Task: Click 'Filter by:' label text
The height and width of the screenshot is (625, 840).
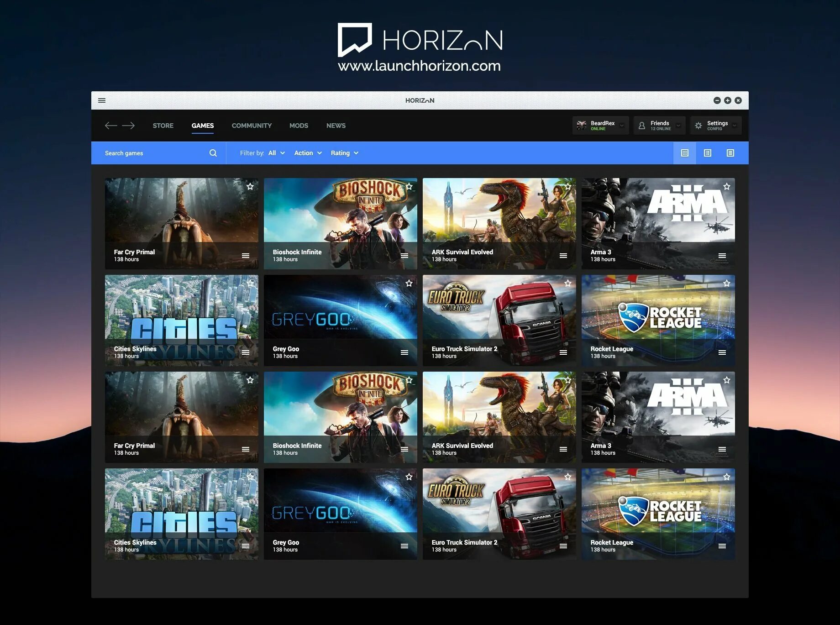Action: coord(252,153)
